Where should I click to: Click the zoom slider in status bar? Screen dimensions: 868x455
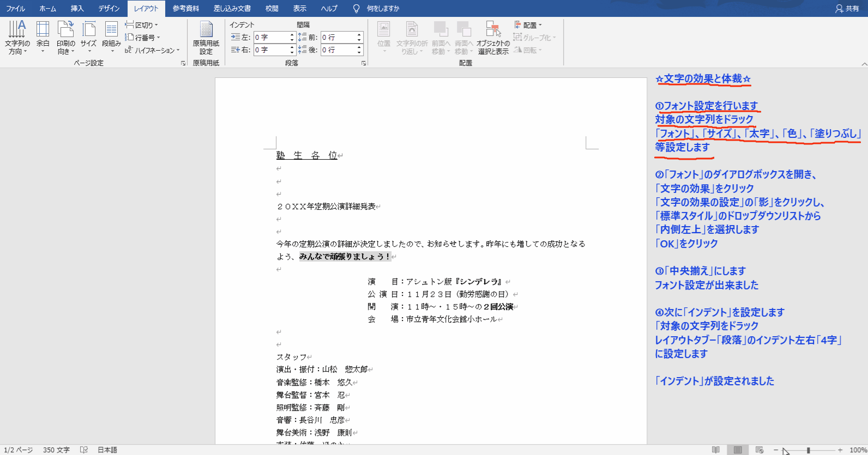click(x=808, y=450)
